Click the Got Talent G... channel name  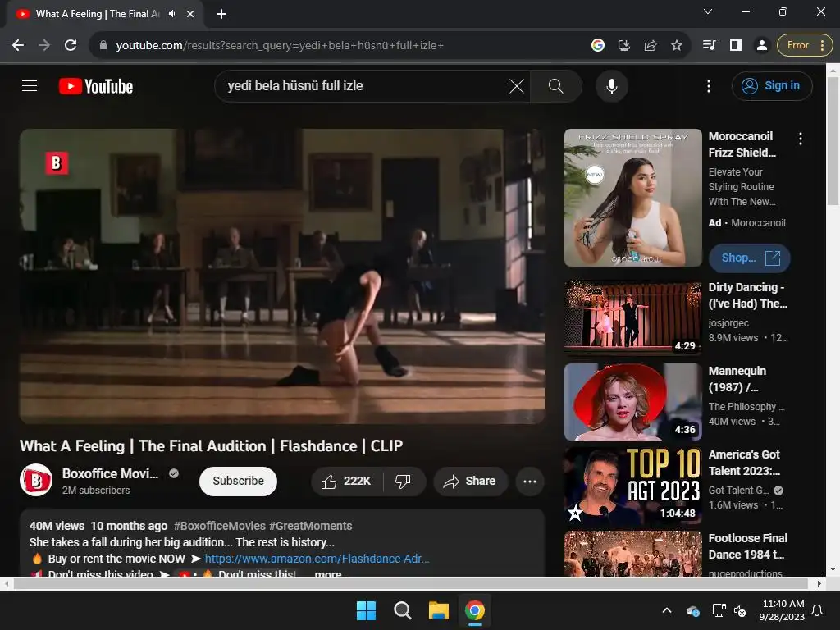coord(739,491)
